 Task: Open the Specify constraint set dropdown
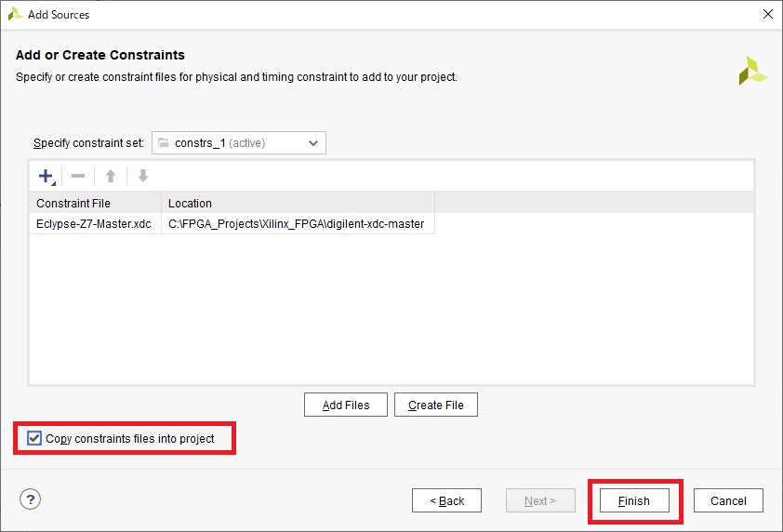tap(239, 142)
